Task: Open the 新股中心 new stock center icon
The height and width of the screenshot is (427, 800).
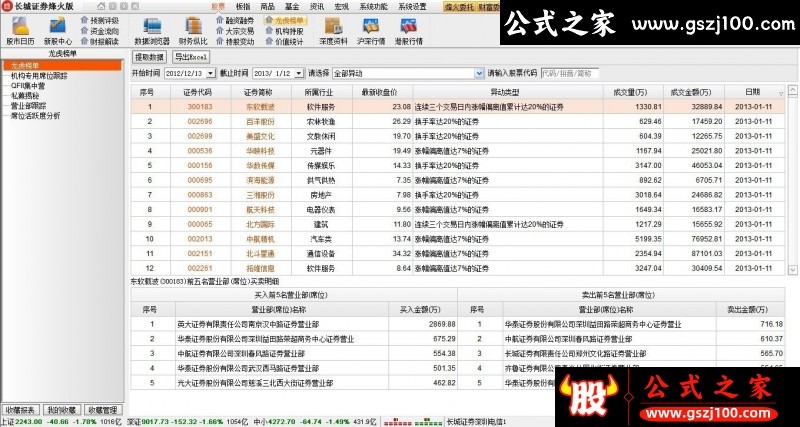Action: (x=58, y=31)
